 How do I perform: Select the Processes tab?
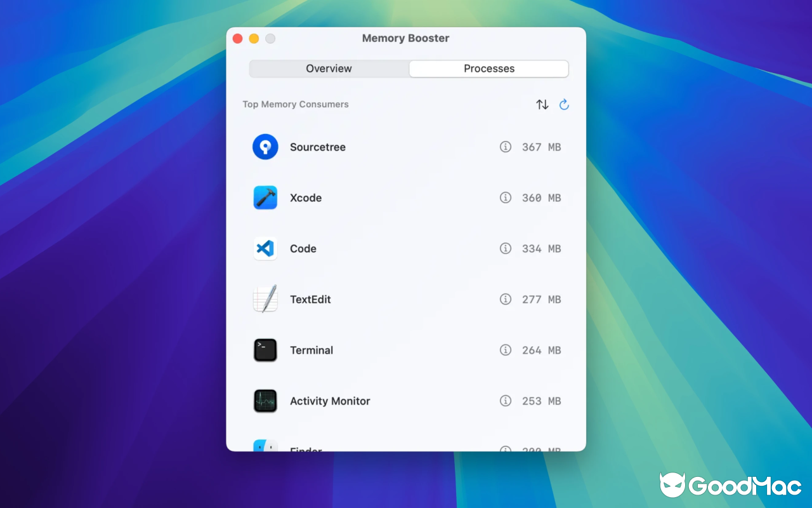point(488,69)
